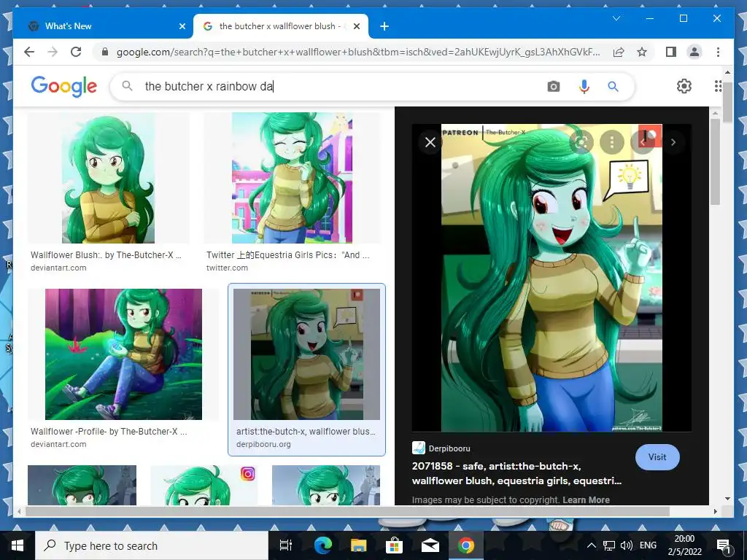Click the forward navigation arrow

53,52
